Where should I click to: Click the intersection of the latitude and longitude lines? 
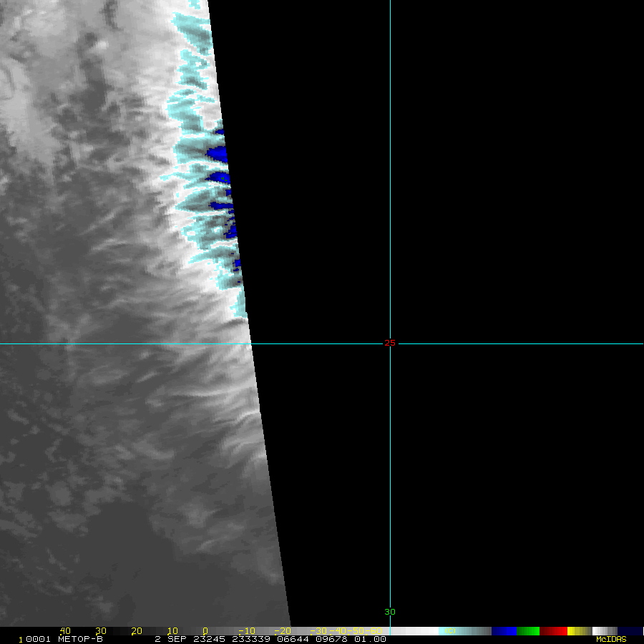[390, 343]
